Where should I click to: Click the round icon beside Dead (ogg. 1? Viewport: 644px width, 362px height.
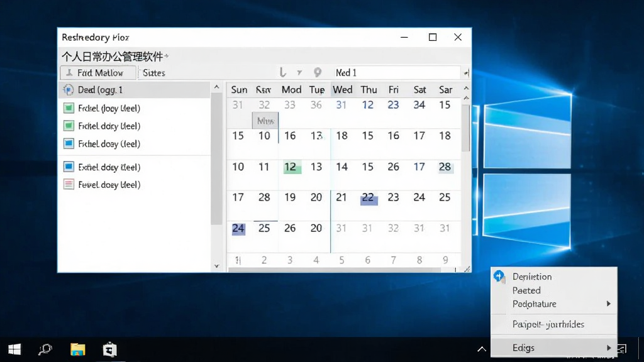tap(68, 89)
